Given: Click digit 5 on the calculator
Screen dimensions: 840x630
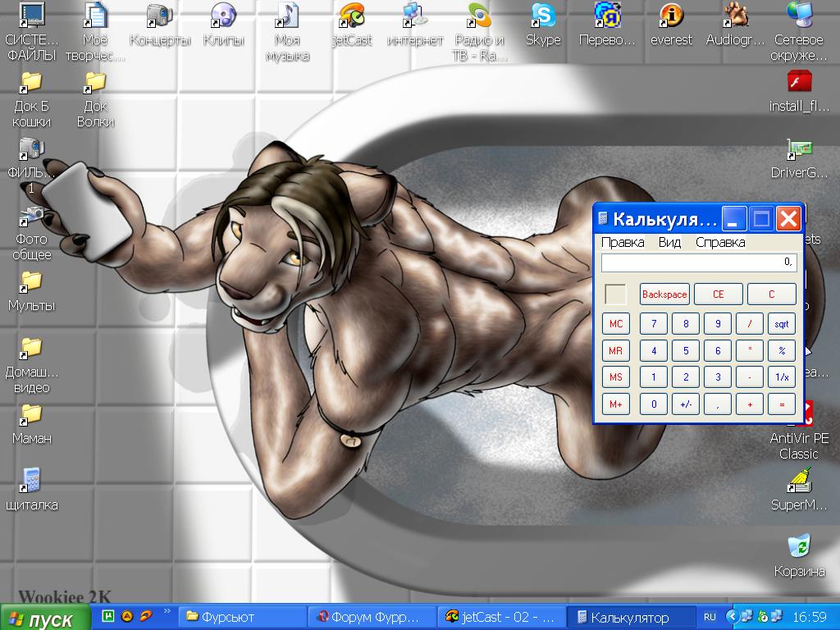Looking at the screenshot, I should 686,350.
